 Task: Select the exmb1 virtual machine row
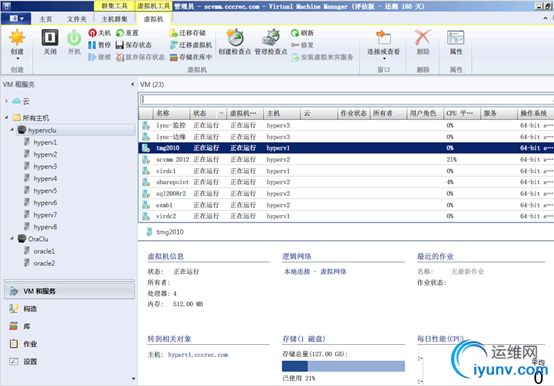click(x=346, y=205)
